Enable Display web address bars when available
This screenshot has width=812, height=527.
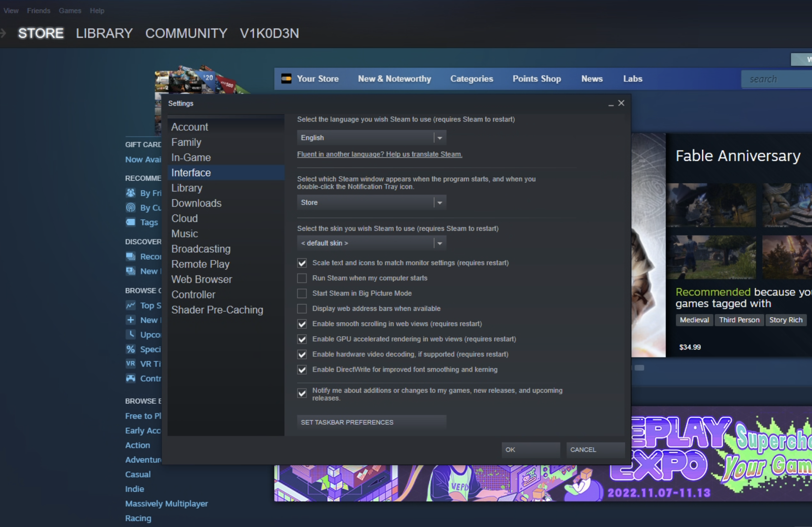(302, 308)
